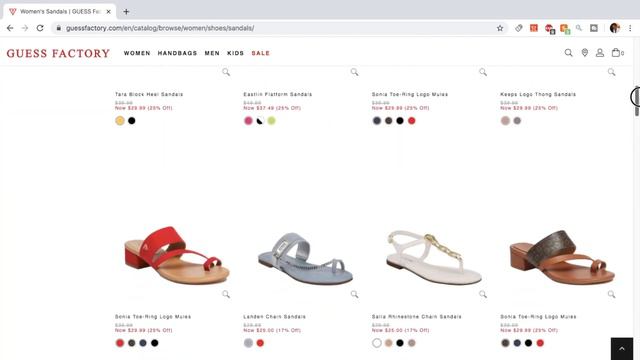
Task: Click the back-to-top arrow button
Action: 622,349
